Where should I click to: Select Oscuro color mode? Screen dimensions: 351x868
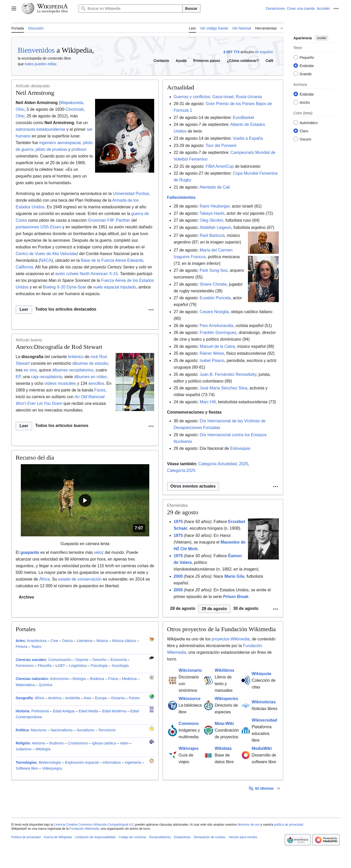pyautogui.click(x=295, y=139)
